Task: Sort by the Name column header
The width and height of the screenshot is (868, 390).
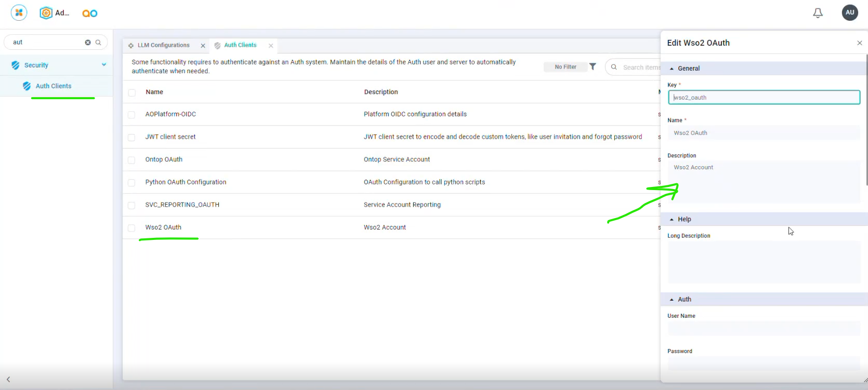Action: 154,92
